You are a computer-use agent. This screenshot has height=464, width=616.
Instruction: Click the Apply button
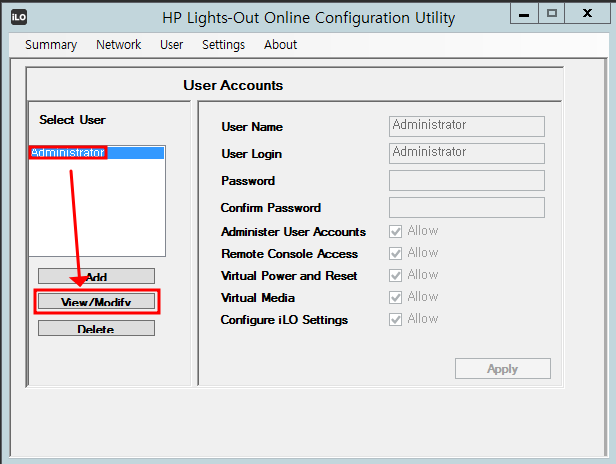click(503, 369)
